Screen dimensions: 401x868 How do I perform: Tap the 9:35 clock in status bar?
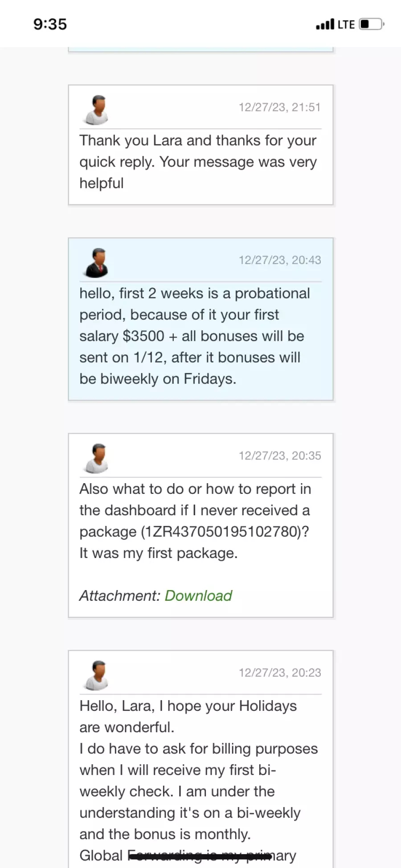(x=50, y=24)
